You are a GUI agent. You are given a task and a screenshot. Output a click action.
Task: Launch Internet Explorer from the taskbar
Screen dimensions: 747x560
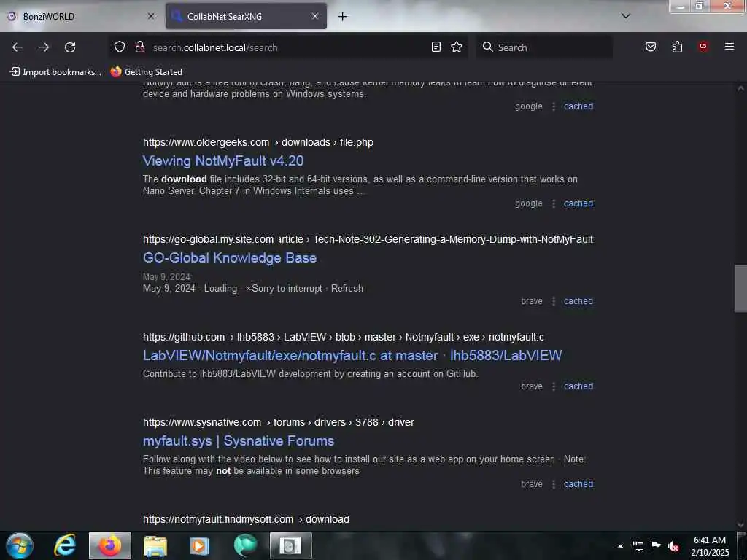[65, 545]
